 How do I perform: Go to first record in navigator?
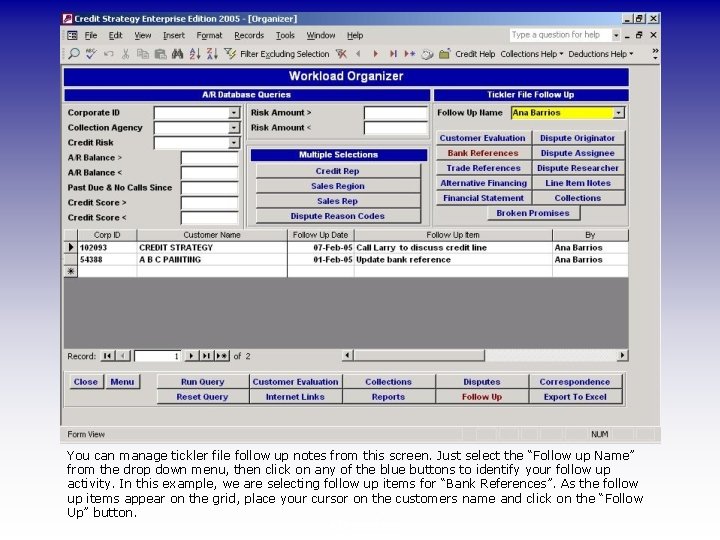(107, 356)
